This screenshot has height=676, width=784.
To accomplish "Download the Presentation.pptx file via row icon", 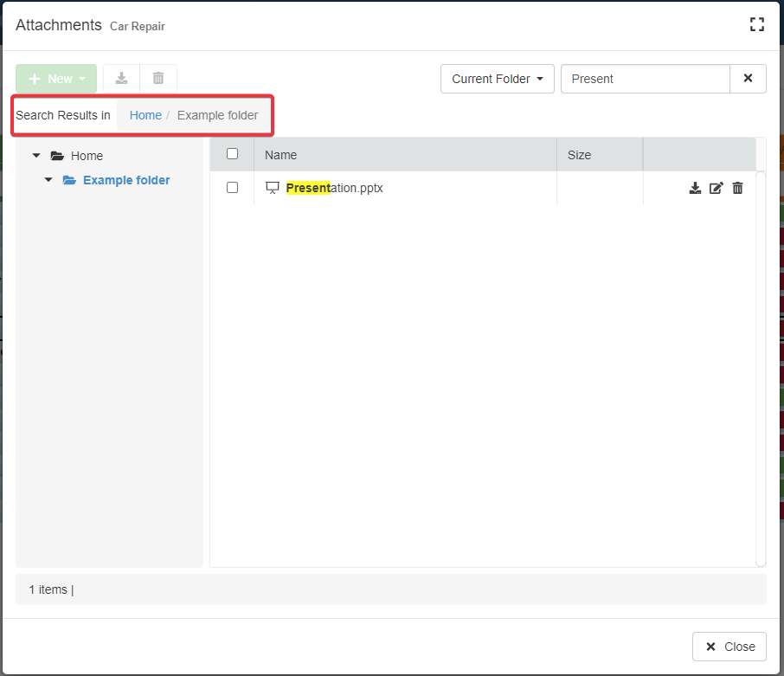I will [x=695, y=188].
